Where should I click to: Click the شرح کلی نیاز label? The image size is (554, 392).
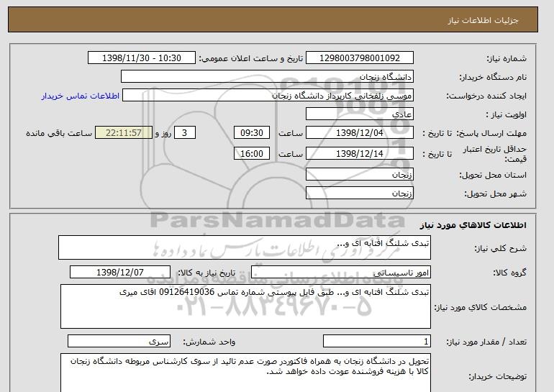[500, 248]
